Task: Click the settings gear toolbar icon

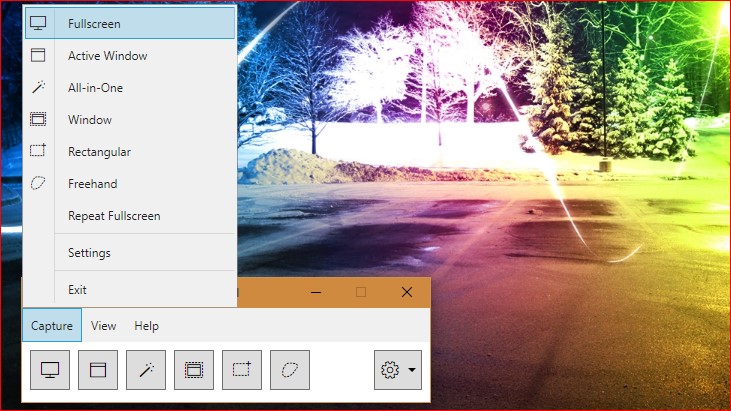Action: (x=390, y=370)
